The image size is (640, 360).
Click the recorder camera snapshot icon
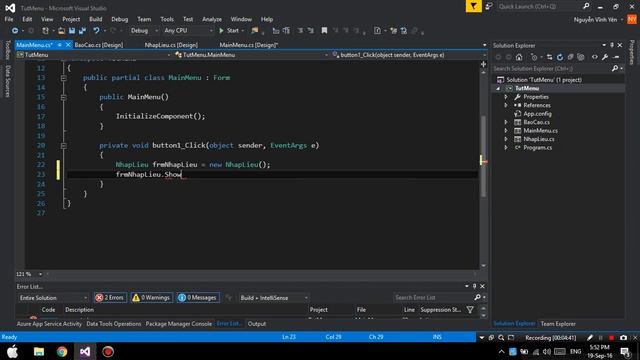[x=623, y=338]
